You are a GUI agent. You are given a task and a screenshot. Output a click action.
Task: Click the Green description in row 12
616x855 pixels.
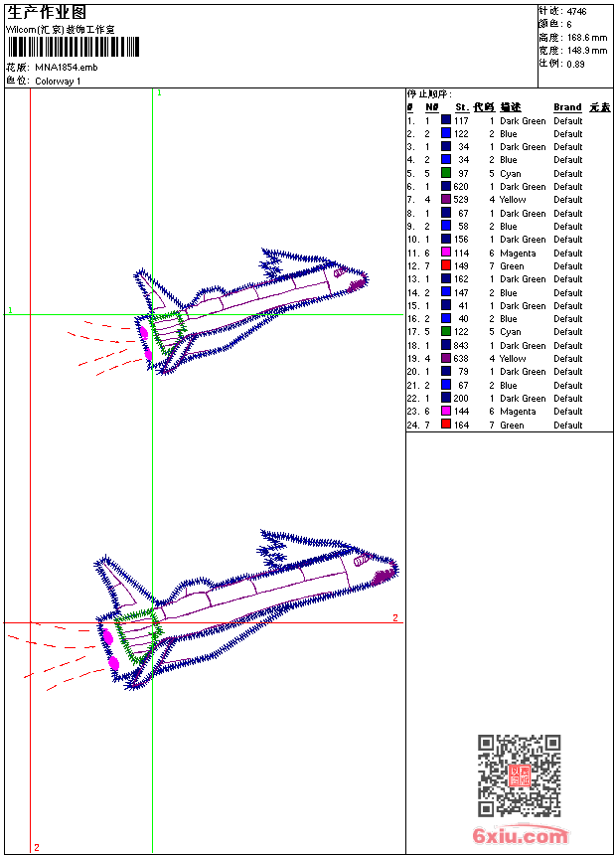coord(512,266)
